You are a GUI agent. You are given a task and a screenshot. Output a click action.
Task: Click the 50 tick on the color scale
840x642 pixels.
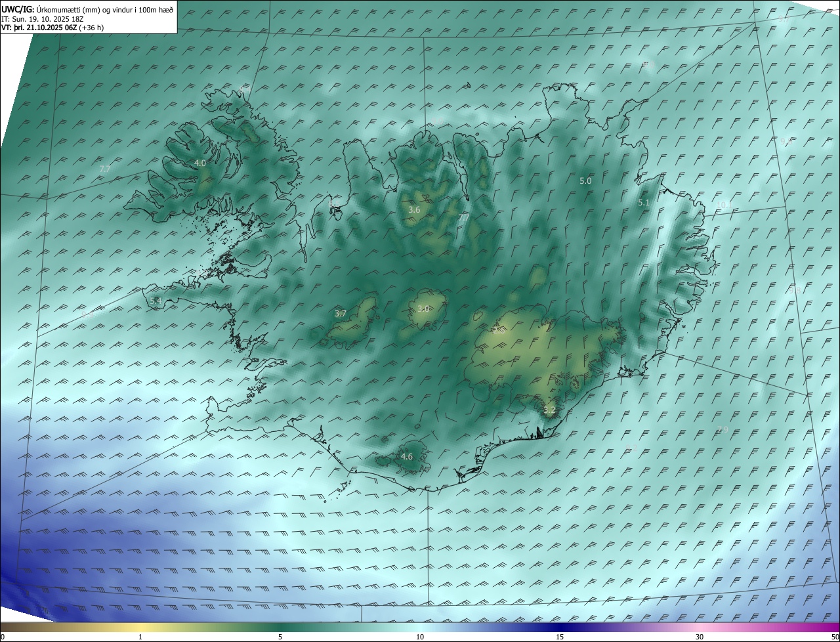tap(835, 637)
